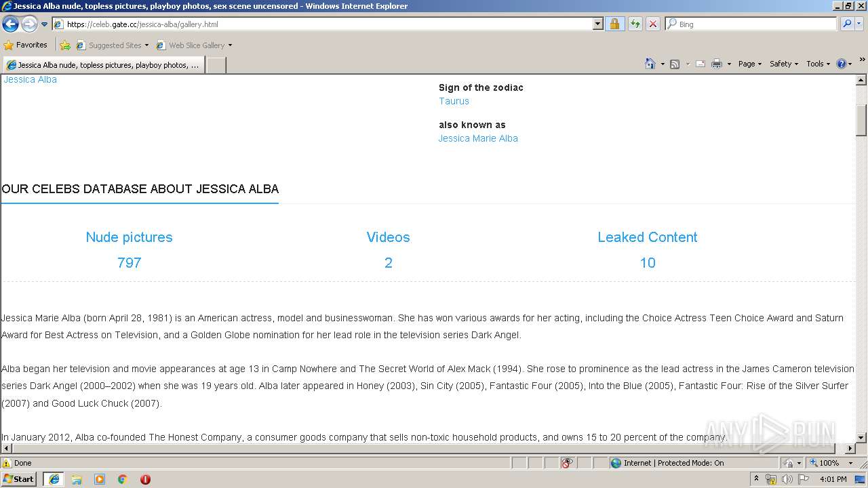Open the search provider dropdown arrow
The width and height of the screenshot is (868, 488).
point(859,24)
